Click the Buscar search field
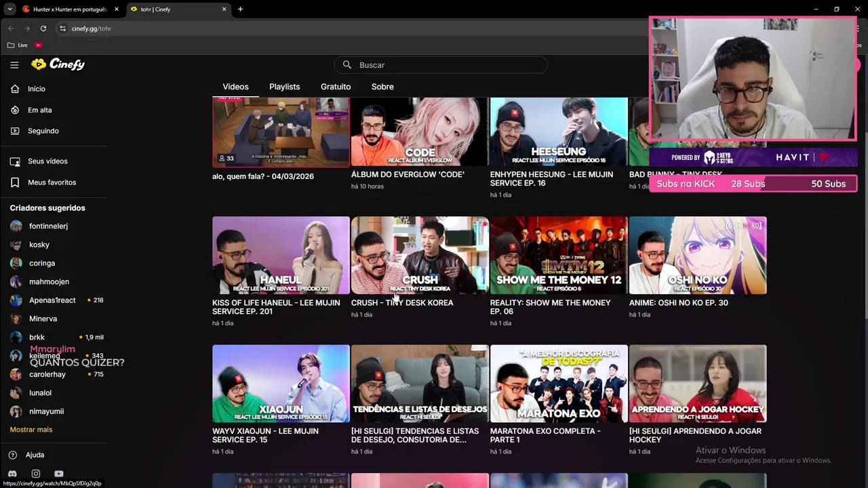This screenshot has height=488, width=868. pyautogui.click(x=441, y=65)
